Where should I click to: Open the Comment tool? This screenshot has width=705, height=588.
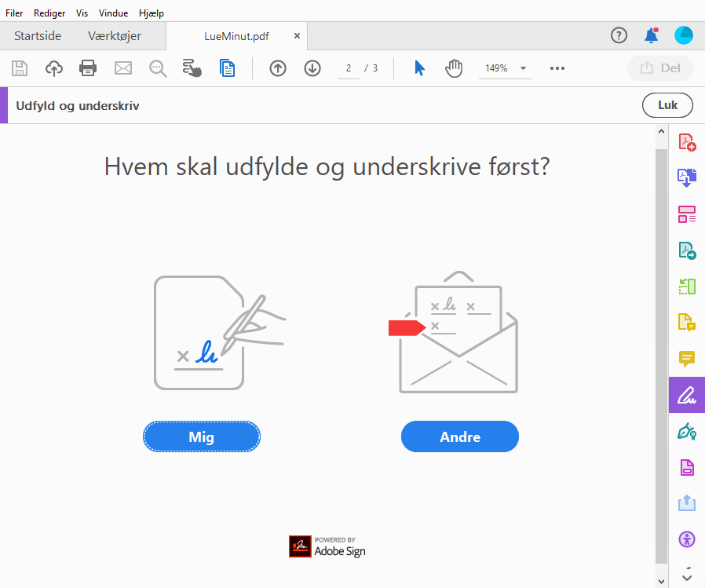(687, 359)
